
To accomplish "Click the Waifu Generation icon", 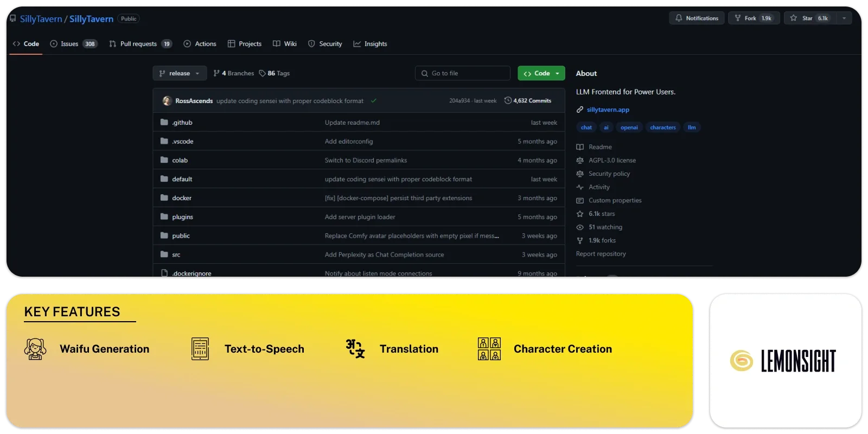I will [35, 349].
